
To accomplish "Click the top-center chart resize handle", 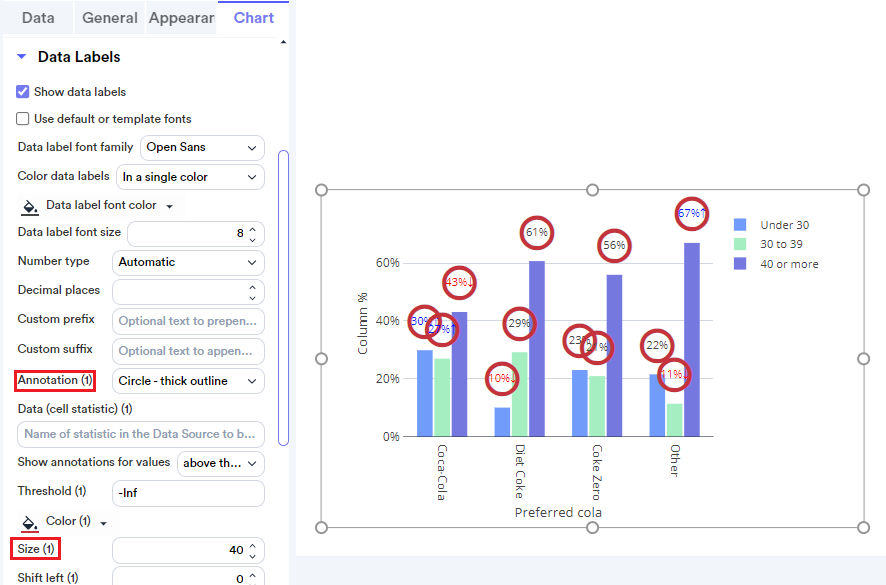I will (592, 190).
